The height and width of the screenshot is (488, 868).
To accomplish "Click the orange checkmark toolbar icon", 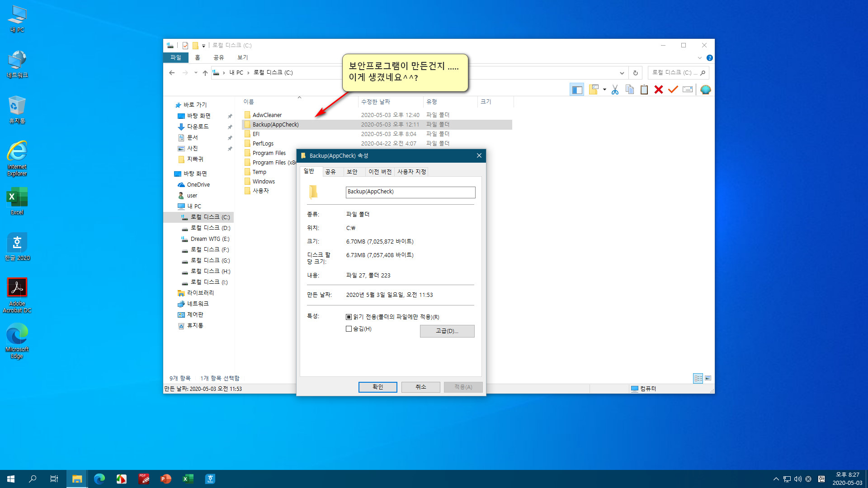I will click(673, 89).
